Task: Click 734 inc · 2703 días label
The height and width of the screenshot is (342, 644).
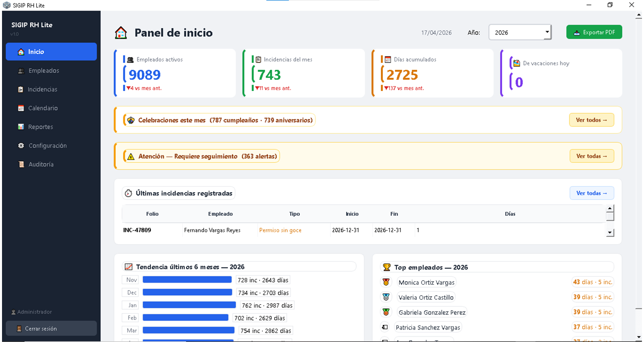Action: click(x=264, y=293)
